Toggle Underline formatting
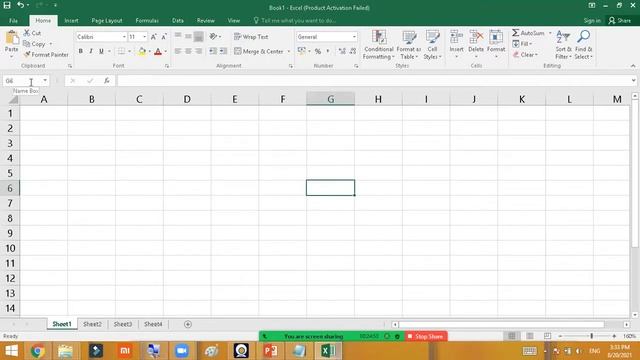640x360 pixels. 101,51
